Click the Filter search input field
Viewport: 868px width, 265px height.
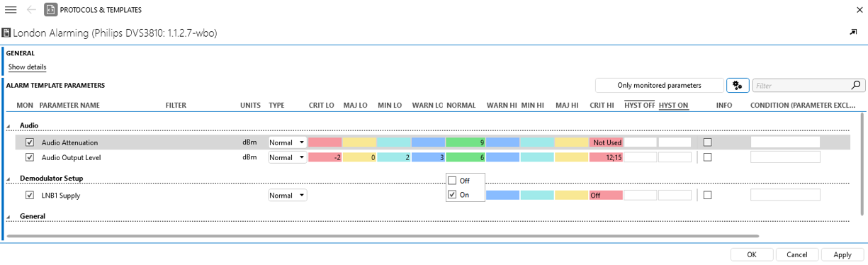pyautogui.click(x=801, y=86)
